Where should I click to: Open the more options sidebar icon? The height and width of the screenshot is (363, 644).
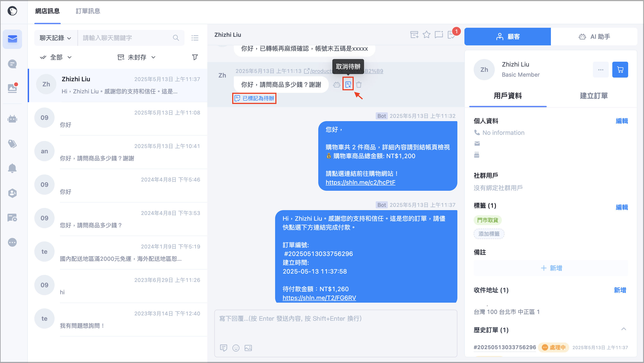coord(12,242)
